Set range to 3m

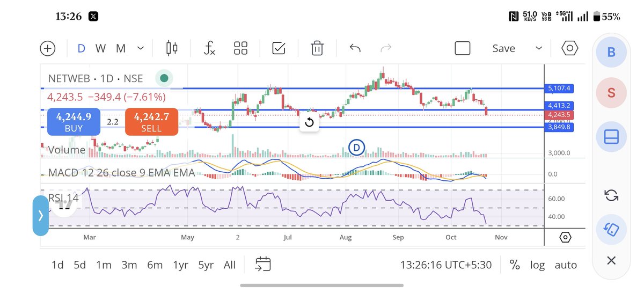(x=129, y=265)
